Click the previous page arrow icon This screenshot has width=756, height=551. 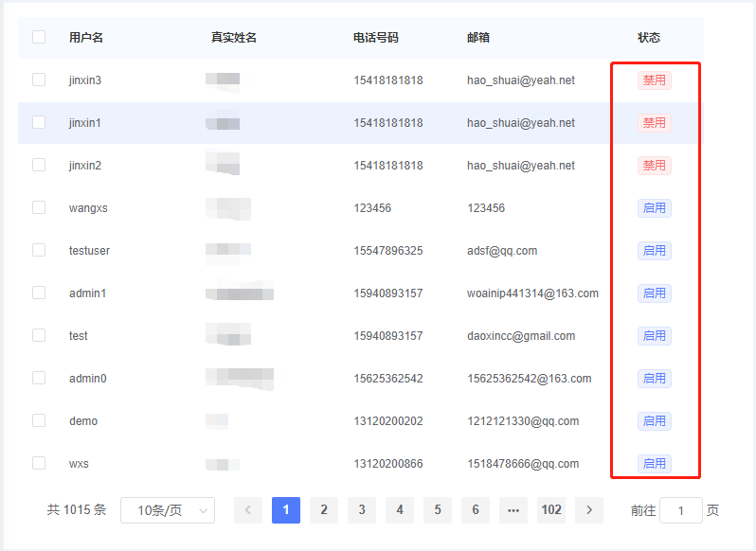point(248,510)
